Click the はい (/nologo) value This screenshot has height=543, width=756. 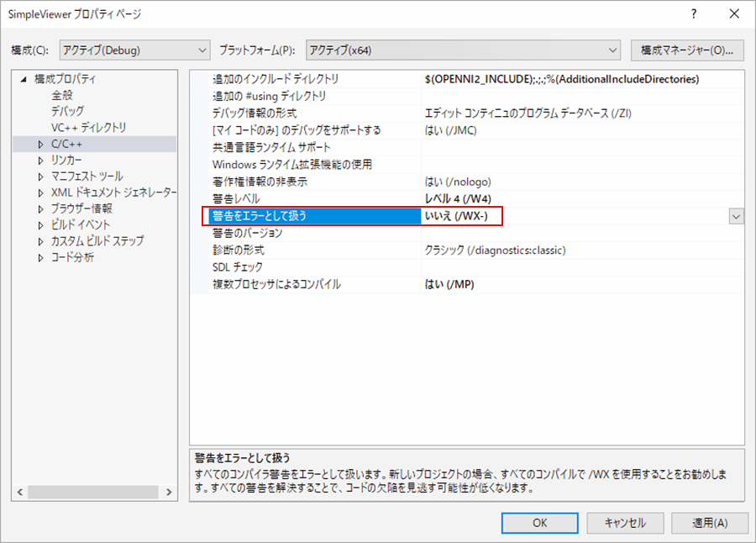click(x=458, y=182)
